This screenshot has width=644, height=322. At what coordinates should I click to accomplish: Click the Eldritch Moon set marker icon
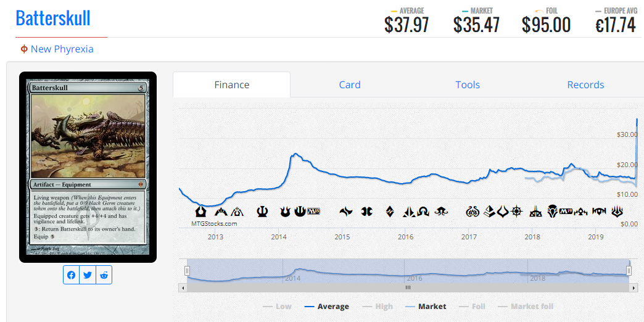[442, 212]
